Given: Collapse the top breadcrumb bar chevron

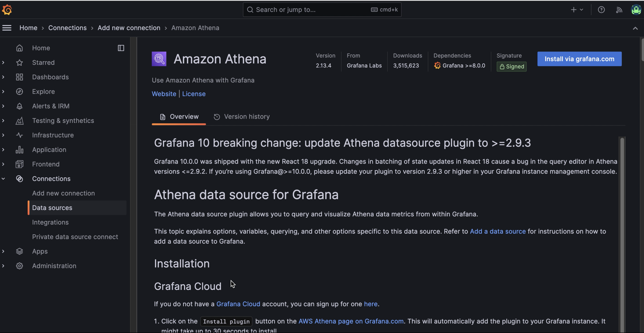Looking at the screenshot, I should [x=635, y=28].
